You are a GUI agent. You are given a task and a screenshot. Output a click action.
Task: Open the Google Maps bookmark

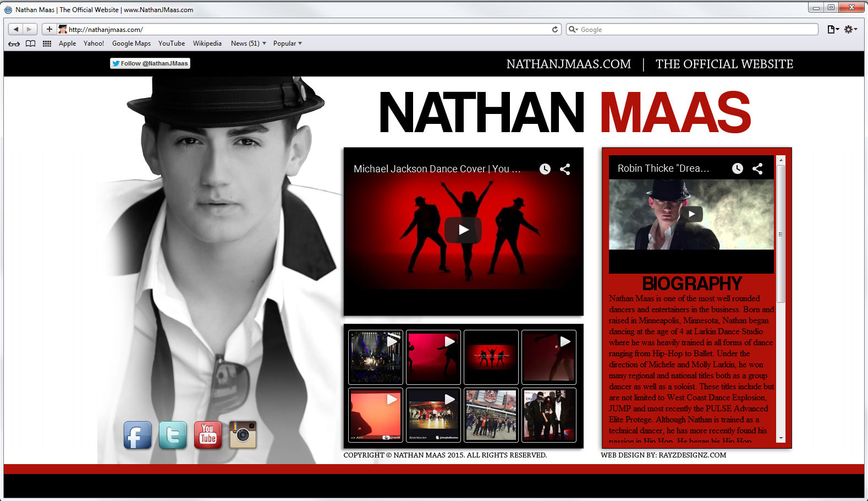point(131,43)
